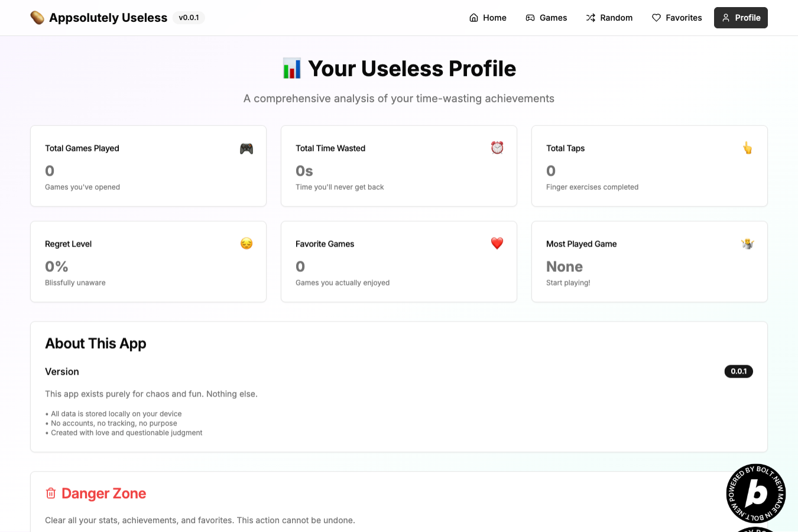
Task: Click the 0.0.1 version pill in About
Action: [x=738, y=371]
